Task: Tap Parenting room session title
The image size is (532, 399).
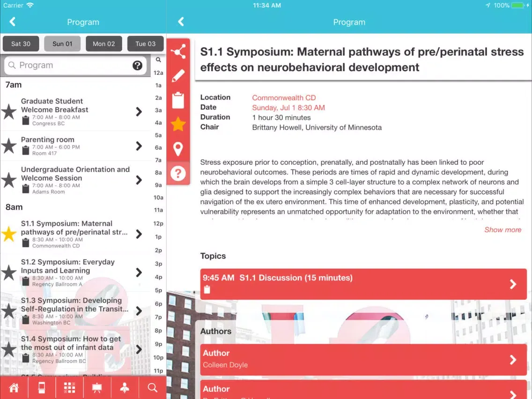Action: click(47, 140)
